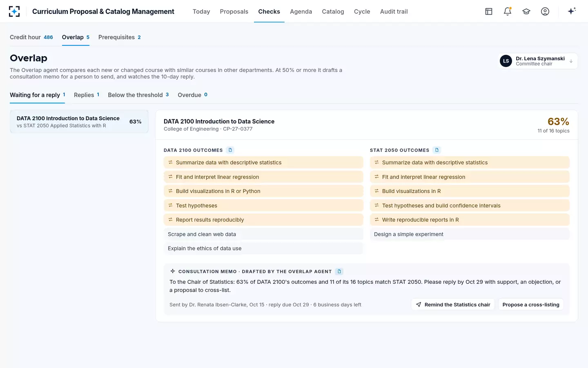Open the user account icon

click(x=545, y=11)
